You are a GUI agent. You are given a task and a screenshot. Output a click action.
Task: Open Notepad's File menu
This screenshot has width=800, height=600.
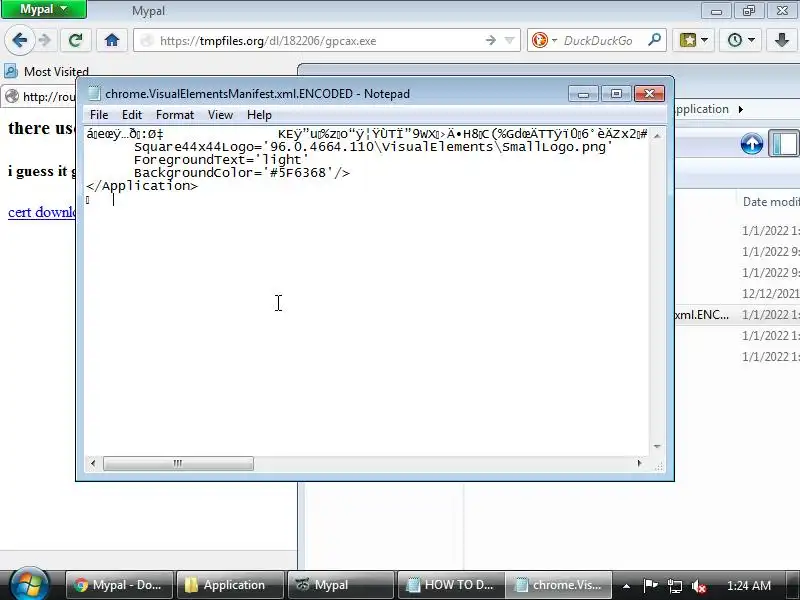99,115
